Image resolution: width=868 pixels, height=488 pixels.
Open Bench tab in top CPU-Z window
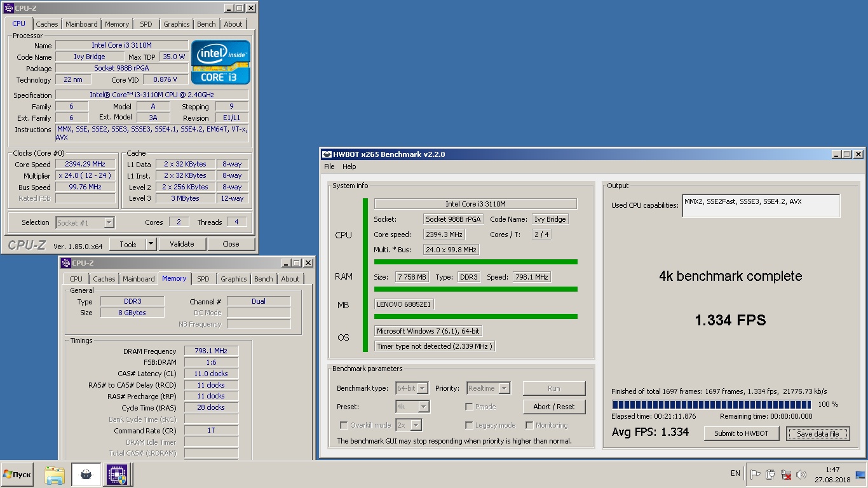206,24
